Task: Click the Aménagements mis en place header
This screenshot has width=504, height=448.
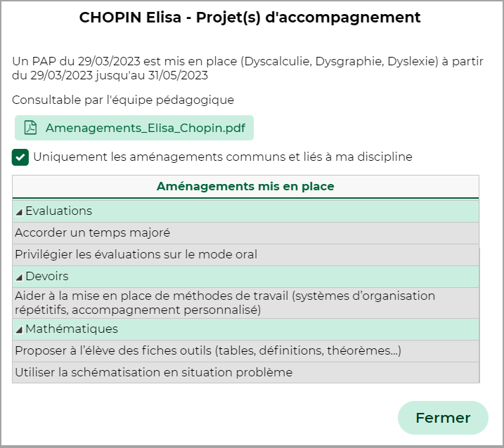Action: [x=245, y=186]
